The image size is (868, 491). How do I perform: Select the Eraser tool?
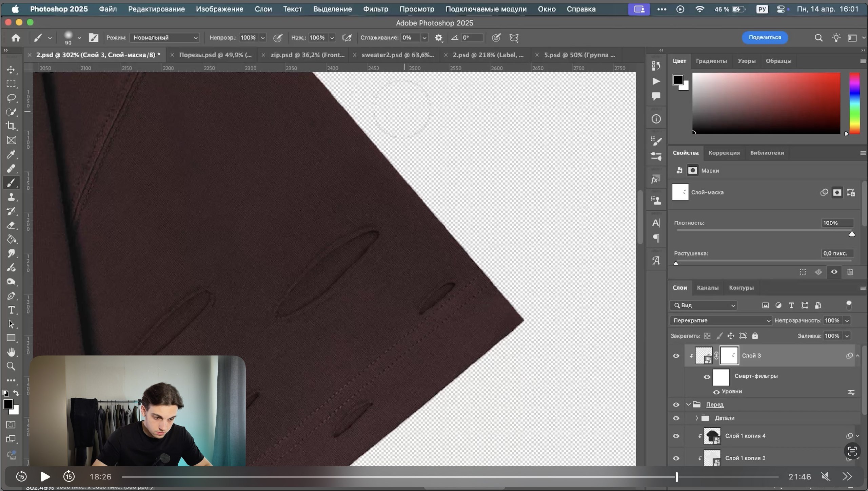point(11,225)
